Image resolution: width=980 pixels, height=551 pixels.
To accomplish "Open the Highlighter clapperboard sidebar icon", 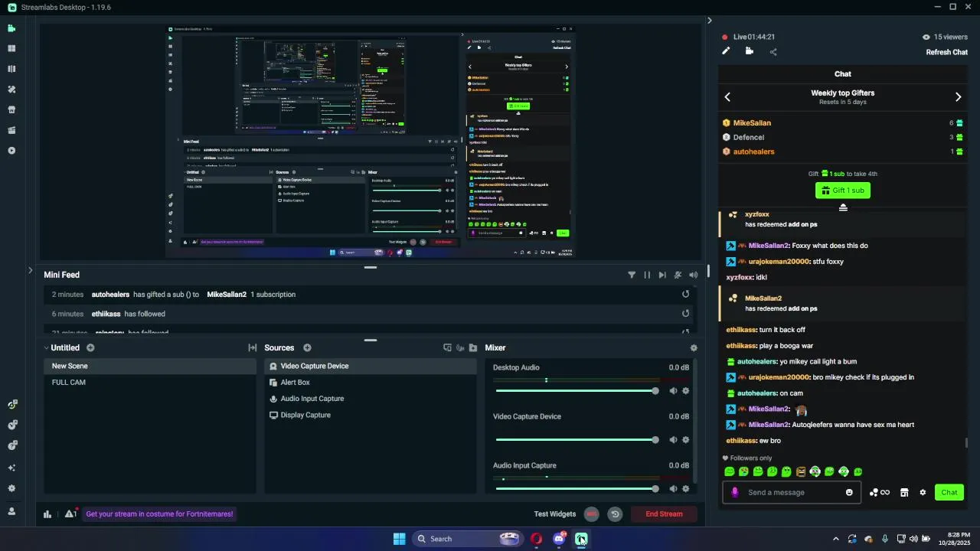I will [x=11, y=130].
